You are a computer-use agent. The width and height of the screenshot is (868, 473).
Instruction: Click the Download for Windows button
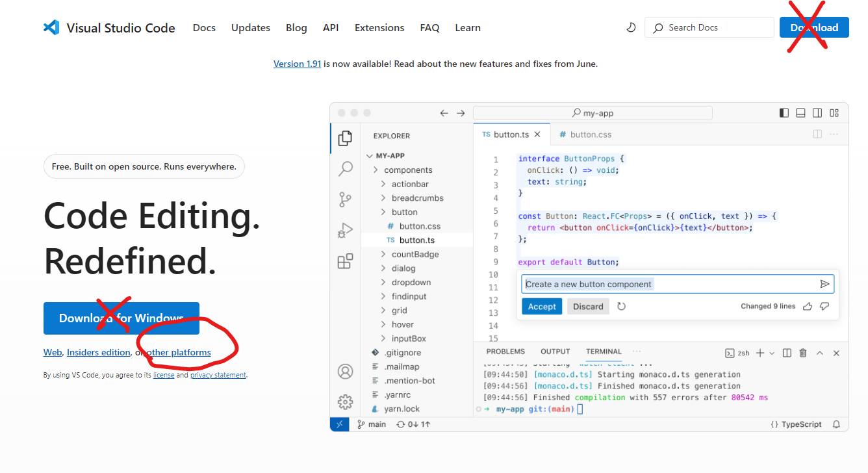tap(121, 318)
